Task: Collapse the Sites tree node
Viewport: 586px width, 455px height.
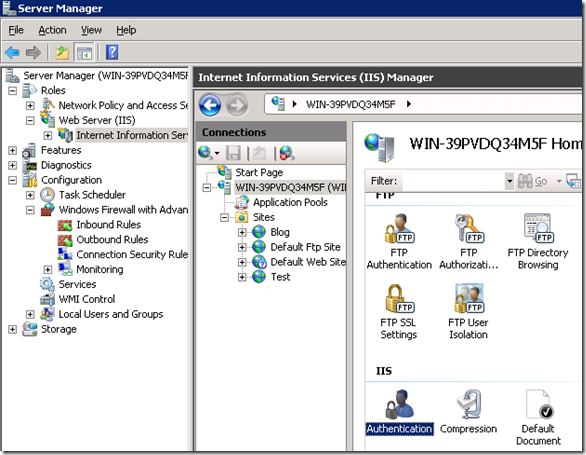Action: tap(224, 217)
